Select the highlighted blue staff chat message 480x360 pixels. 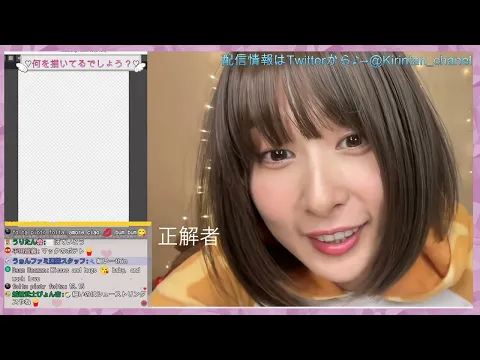tap(75, 261)
